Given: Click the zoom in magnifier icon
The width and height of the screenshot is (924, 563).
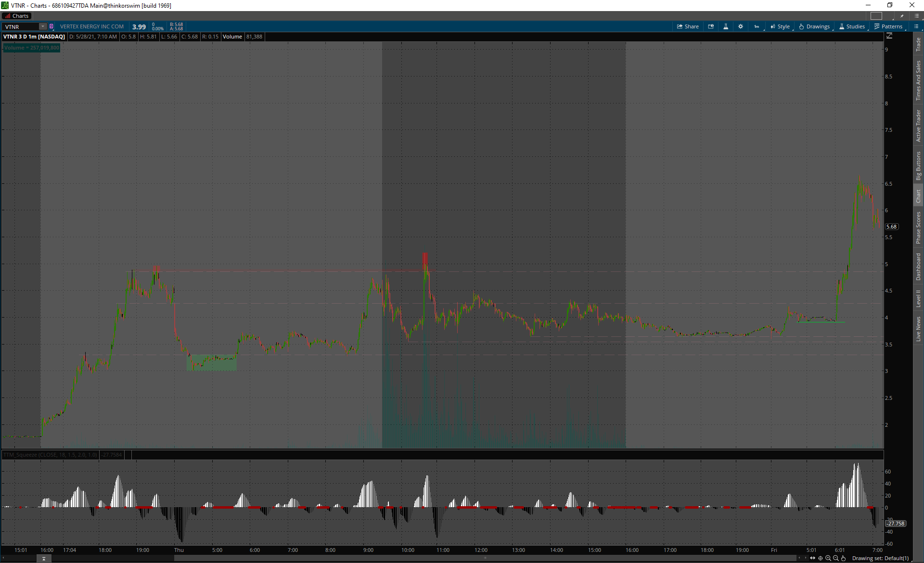Looking at the screenshot, I should click(828, 558).
